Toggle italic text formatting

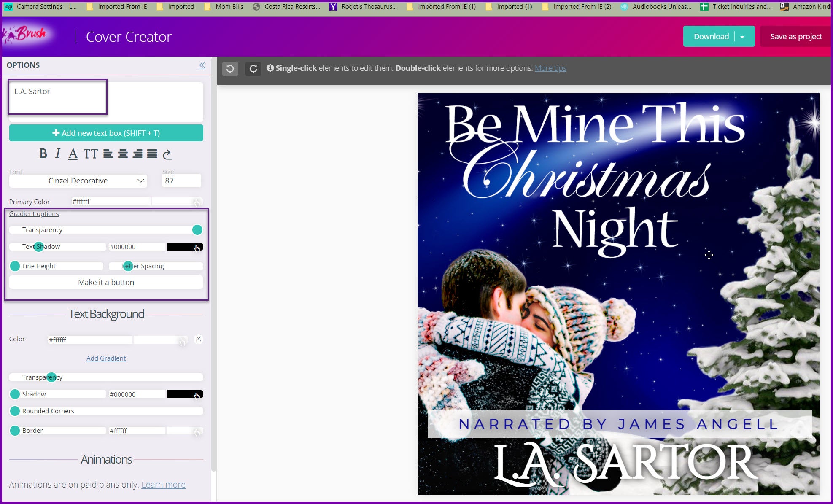(58, 154)
